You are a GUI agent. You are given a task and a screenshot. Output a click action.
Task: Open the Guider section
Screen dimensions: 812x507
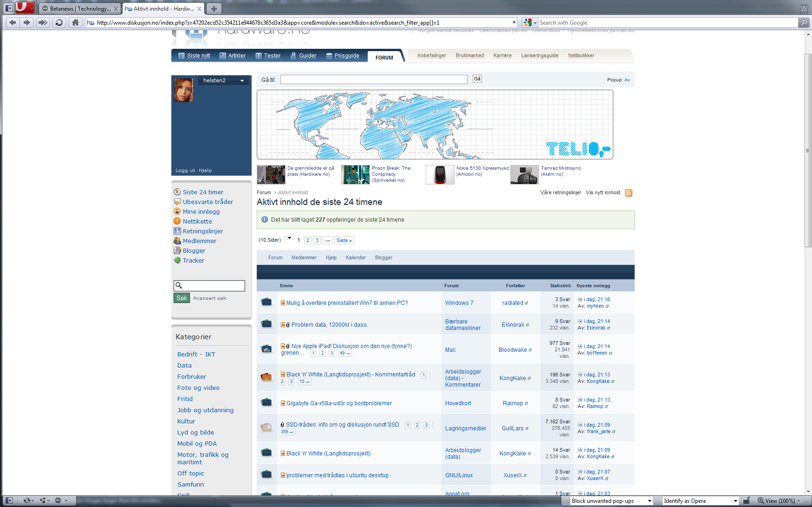(x=303, y=56)
